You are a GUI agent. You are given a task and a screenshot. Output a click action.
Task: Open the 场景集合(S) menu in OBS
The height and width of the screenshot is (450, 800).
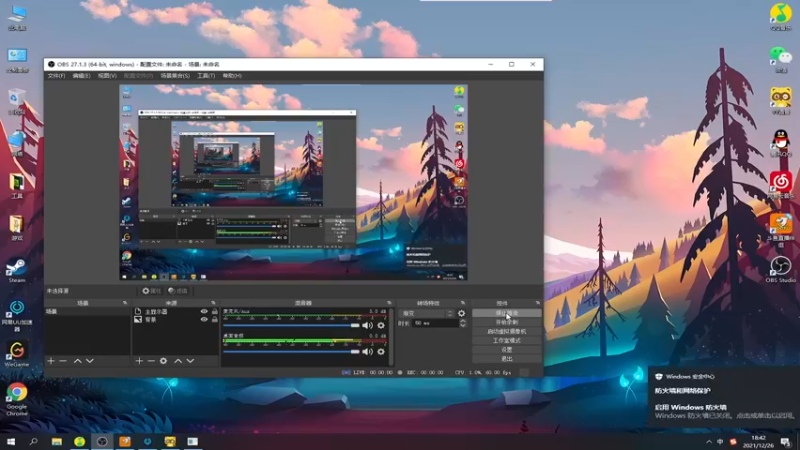pyautogui.click(x=175, y=76)
